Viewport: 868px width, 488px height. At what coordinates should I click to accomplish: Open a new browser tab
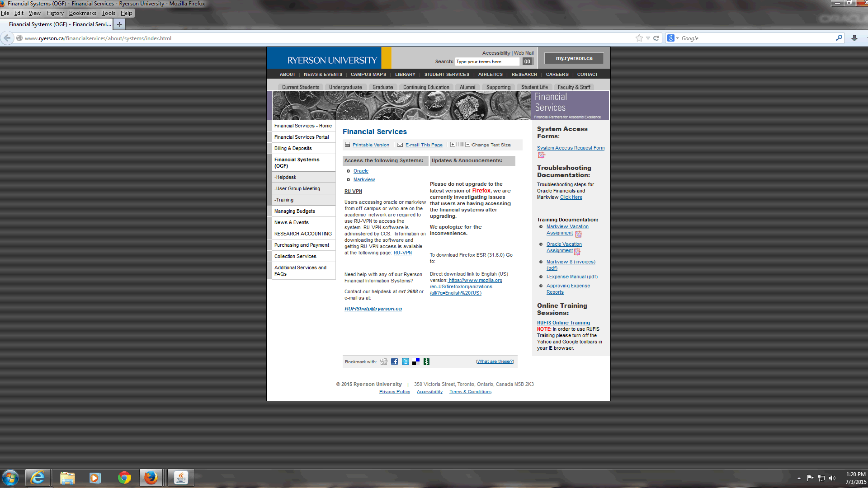(119, 24)
